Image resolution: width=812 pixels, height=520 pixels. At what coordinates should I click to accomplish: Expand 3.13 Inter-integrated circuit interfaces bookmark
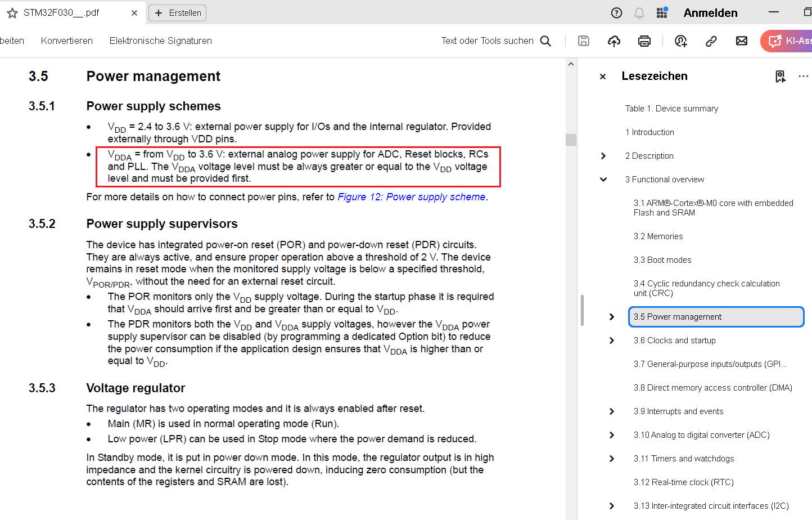[612, 506]
